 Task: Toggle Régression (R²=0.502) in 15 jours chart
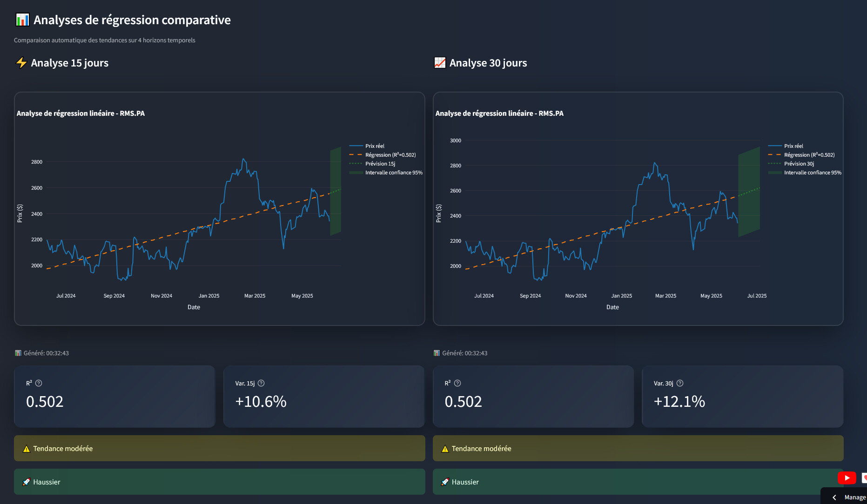tap(390, 155)
